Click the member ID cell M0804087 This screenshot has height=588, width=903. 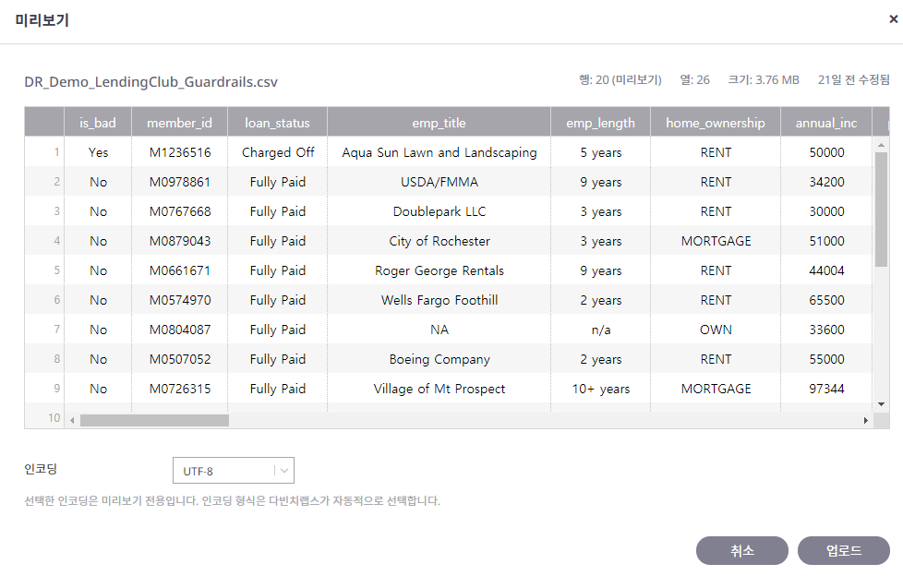point(180,330)
